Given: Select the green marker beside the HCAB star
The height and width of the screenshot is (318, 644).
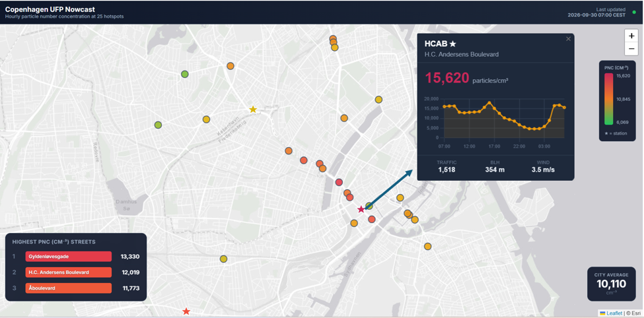Looking at the screenshot, I should [369, 206].
